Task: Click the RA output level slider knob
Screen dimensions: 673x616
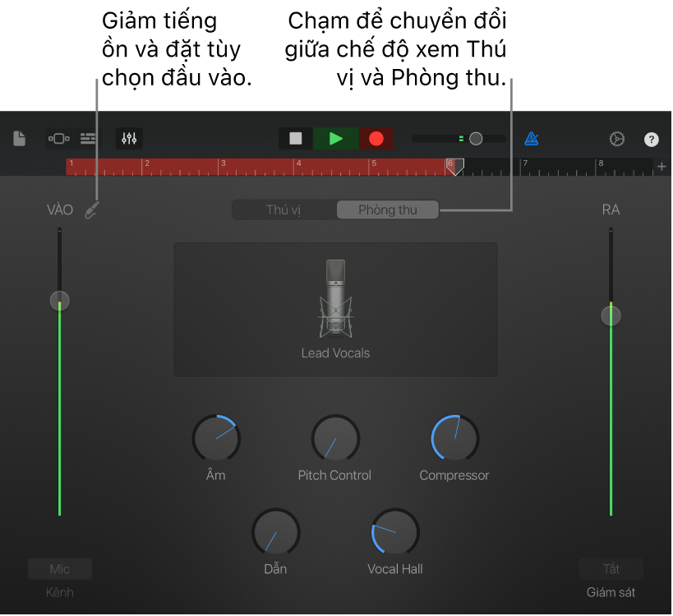Action: click(611, 316)
